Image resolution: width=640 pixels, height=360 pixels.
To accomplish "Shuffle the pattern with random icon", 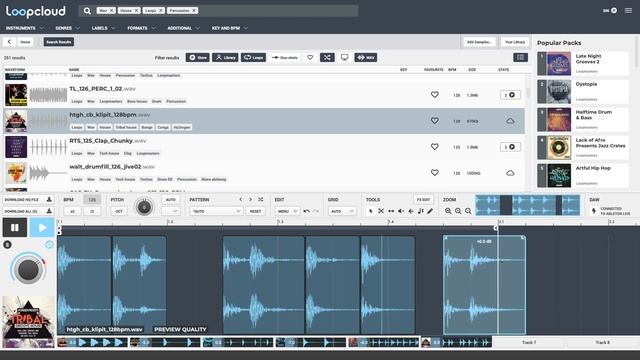I will click(260, 200).
